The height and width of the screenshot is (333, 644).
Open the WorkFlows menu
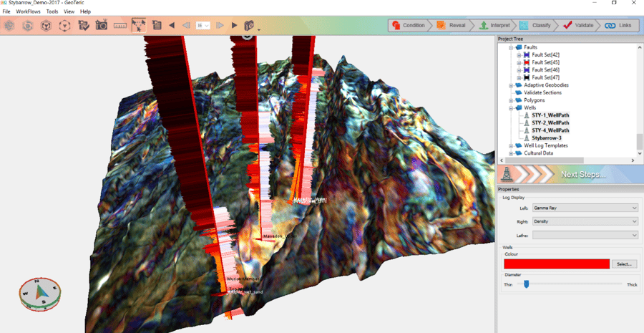(x=28, y=12)
